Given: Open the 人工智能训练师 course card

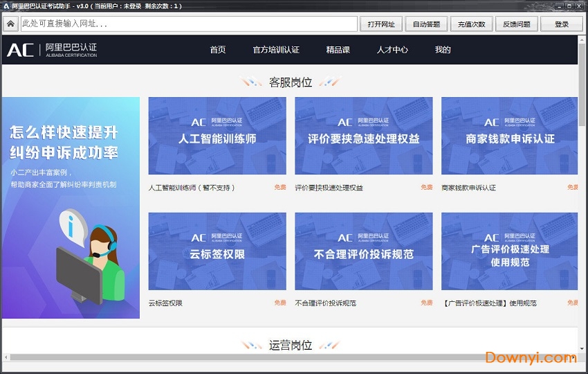Looking at the screenshot, I should tap(217, 136).
